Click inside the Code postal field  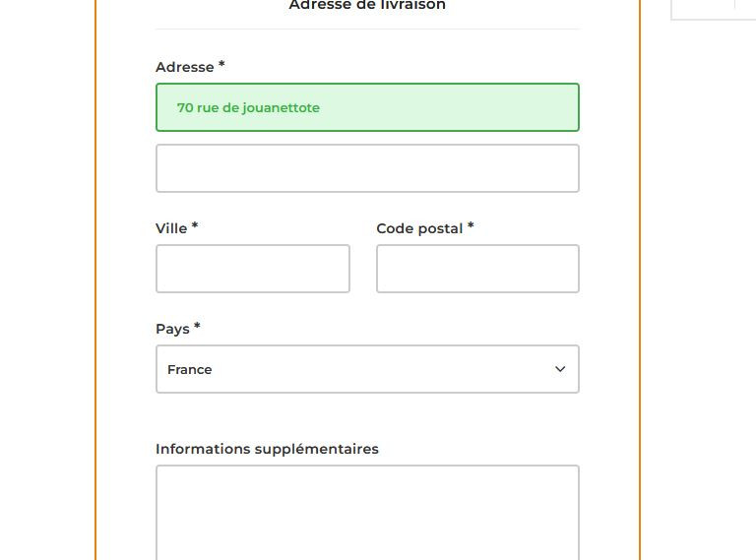click(x=477, y=269)
